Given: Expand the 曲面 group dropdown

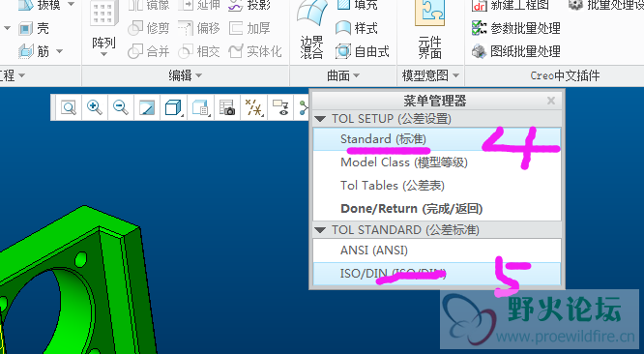Looking at the screenshot, I should [343, 75].
